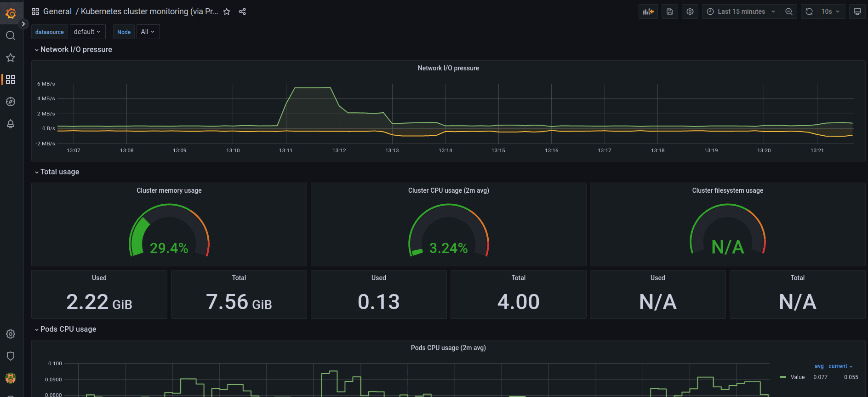This screenshot has height=397, width=868.
Task: Open the Explore compass icon
Action: tap(11, 102)
